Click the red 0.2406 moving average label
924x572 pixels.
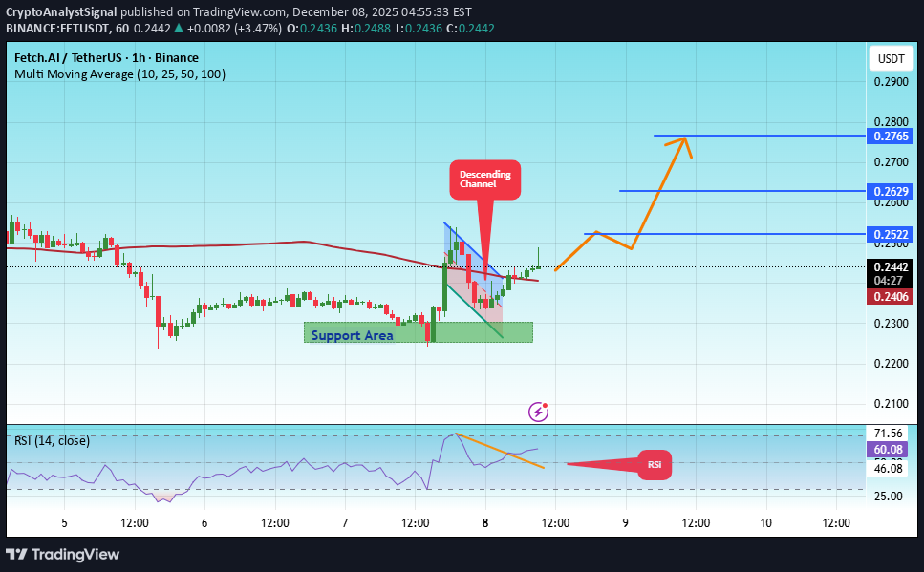tap(891, 297)
